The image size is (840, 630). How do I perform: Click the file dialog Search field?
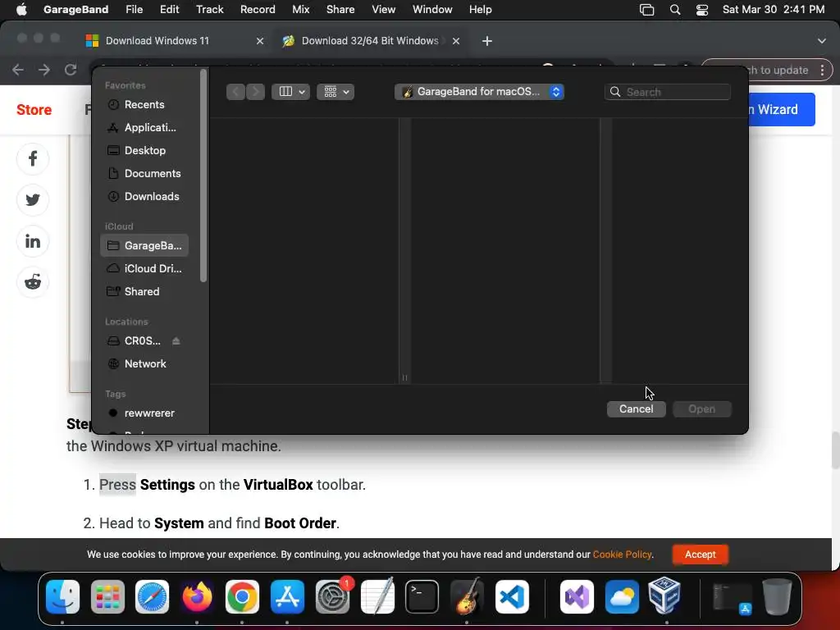tap(668, 92)
